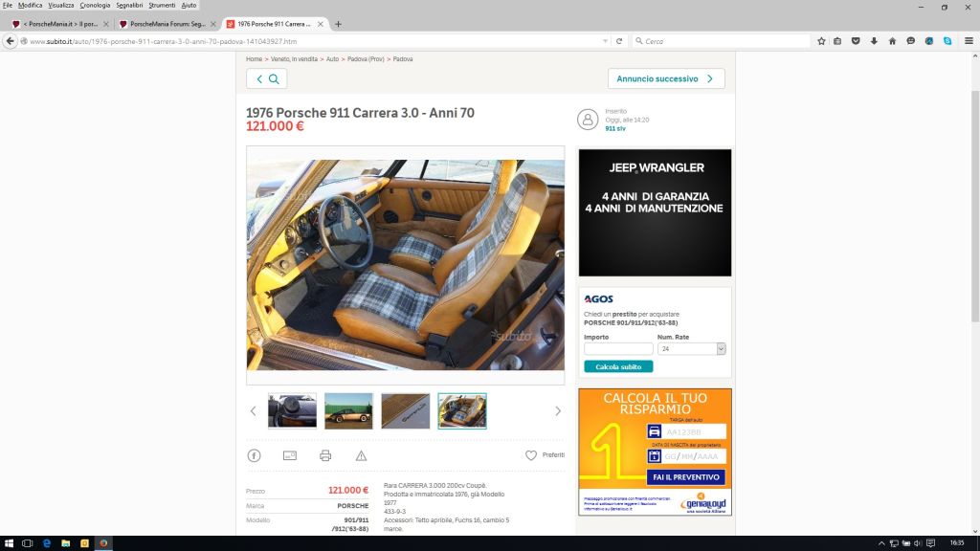Print the listing using the printer icon
Screen dimensions: 980x551
[x=325, y=455]
